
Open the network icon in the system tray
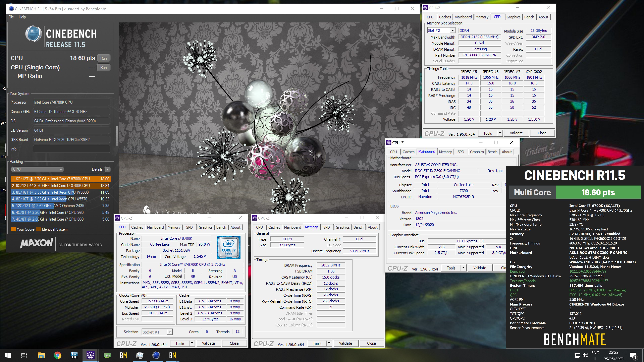(577, 355)
